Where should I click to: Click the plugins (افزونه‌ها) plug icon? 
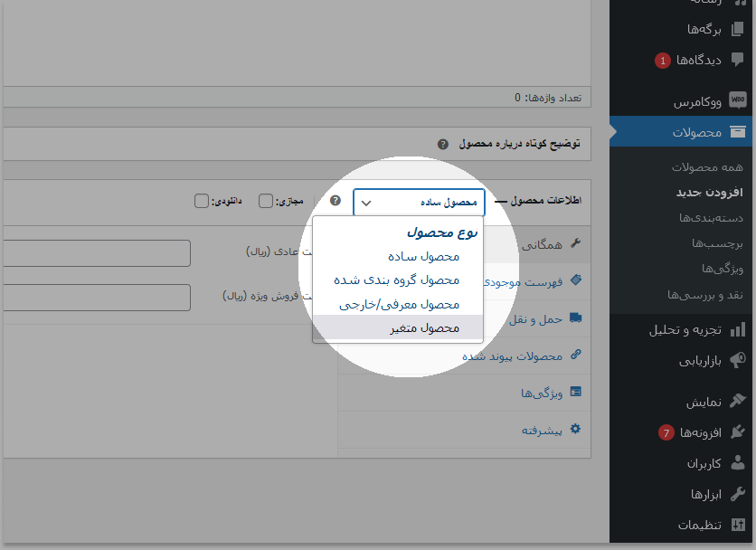[737, 432]
